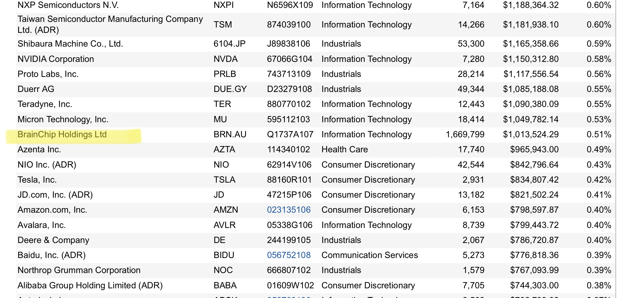Click the Communication Services sector cell
644x298 pixels.
pos(370,255)
